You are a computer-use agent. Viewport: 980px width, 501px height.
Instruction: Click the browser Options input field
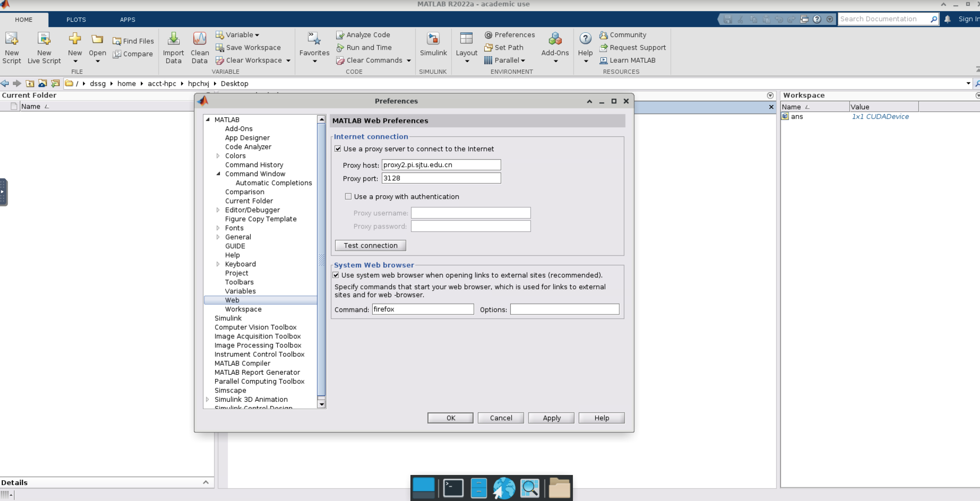tap(565, 309)
